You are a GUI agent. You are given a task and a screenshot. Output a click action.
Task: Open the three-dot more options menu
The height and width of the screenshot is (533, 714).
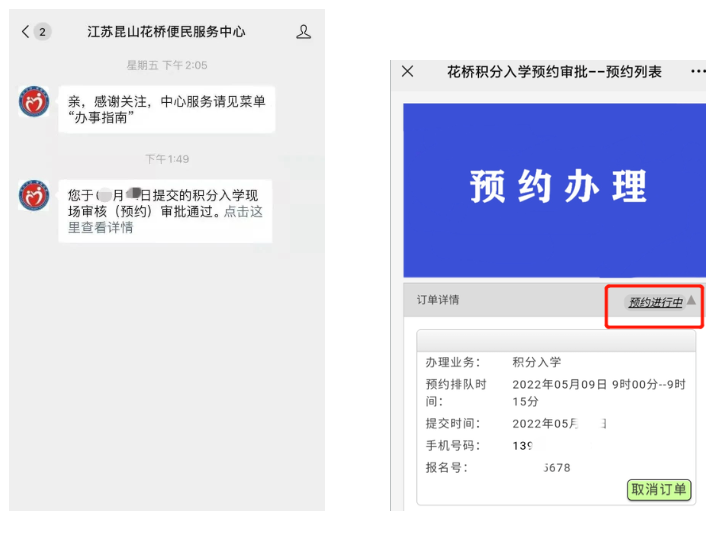click(x=697, y=72)
